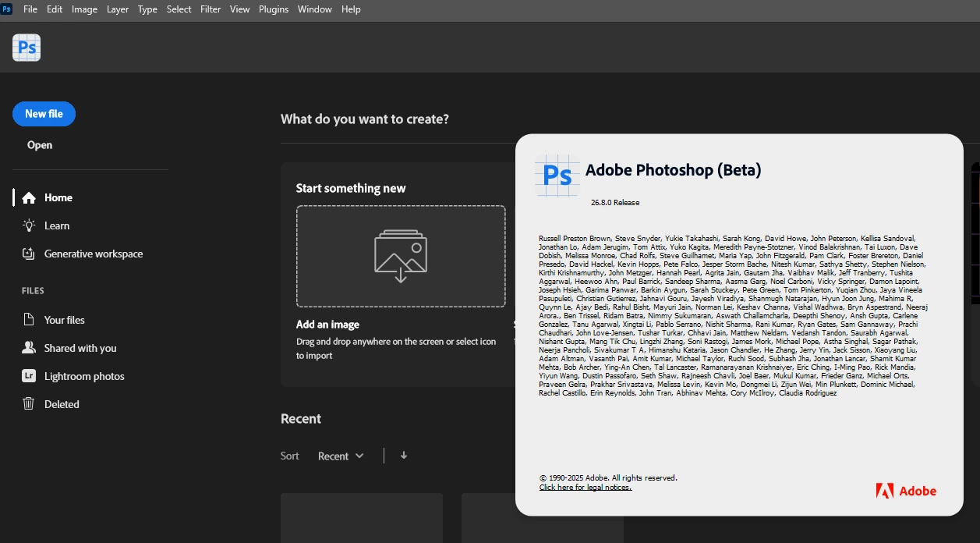Click the Open button

(40, 145)
